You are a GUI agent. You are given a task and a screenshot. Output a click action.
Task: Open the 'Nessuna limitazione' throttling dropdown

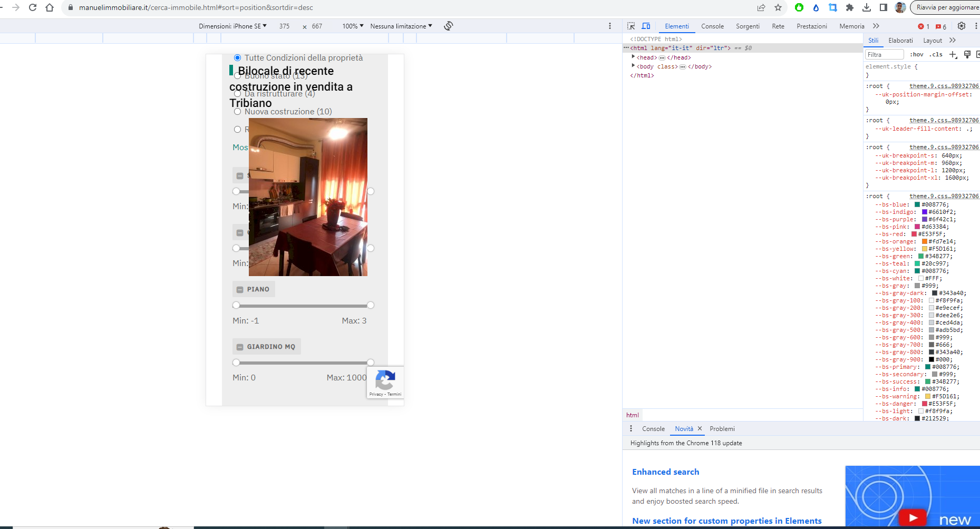point(401,26)
